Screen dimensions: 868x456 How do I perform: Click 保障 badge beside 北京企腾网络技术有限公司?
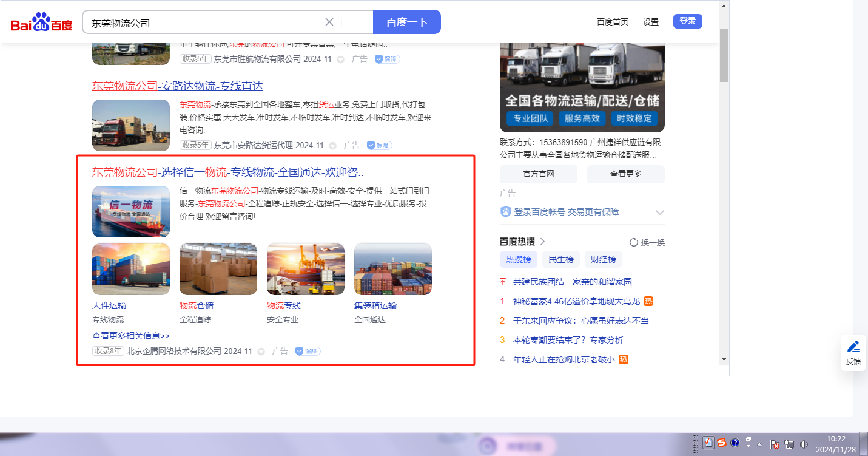(308, 351)
